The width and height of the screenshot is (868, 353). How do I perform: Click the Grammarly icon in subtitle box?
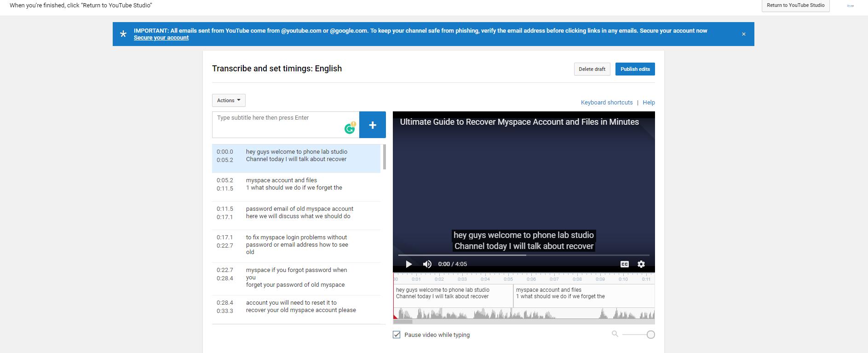point(350,128)
